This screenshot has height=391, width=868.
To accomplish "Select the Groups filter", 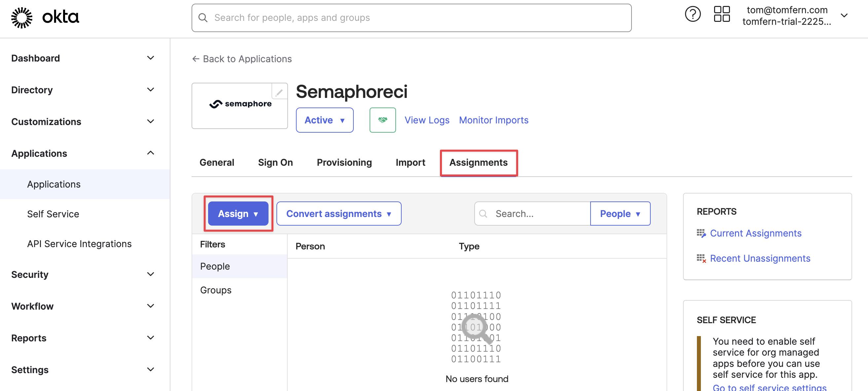I will pos(216,290).
